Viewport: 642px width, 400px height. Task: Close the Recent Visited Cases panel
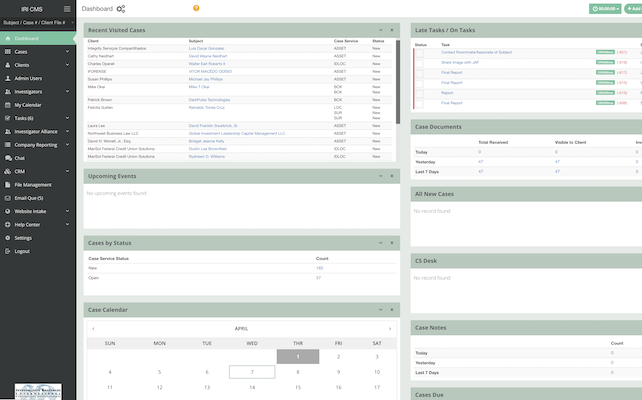click(x=391, y=30)
